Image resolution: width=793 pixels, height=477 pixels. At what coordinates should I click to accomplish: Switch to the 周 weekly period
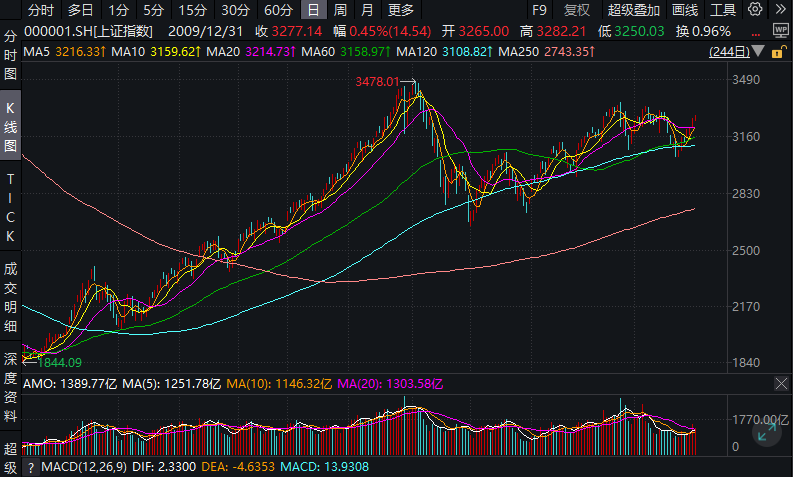click(340, 10)
